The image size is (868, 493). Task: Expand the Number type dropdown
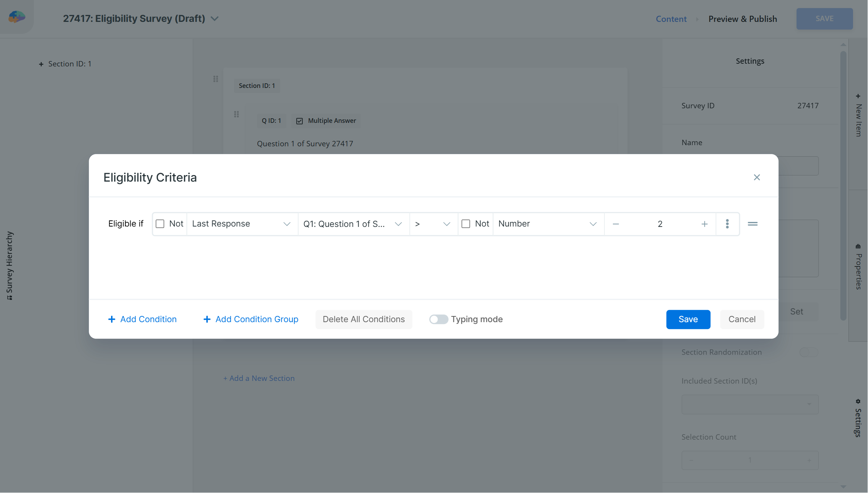pos(548,224)
